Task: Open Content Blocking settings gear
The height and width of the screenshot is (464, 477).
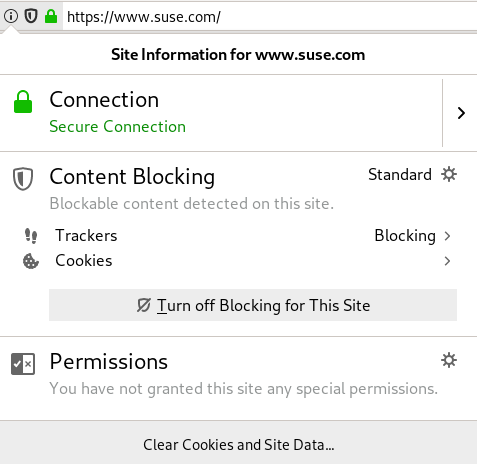Action: 449,174
